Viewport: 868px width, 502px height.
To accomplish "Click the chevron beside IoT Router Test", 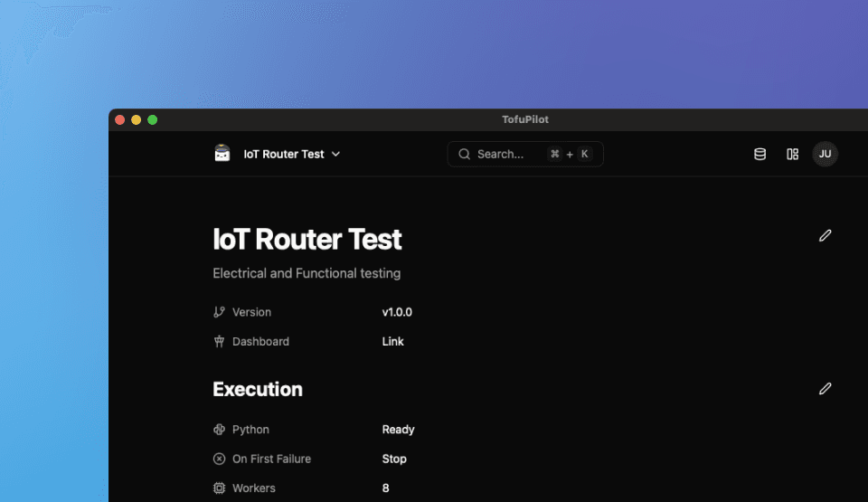I will coord(336,155).
